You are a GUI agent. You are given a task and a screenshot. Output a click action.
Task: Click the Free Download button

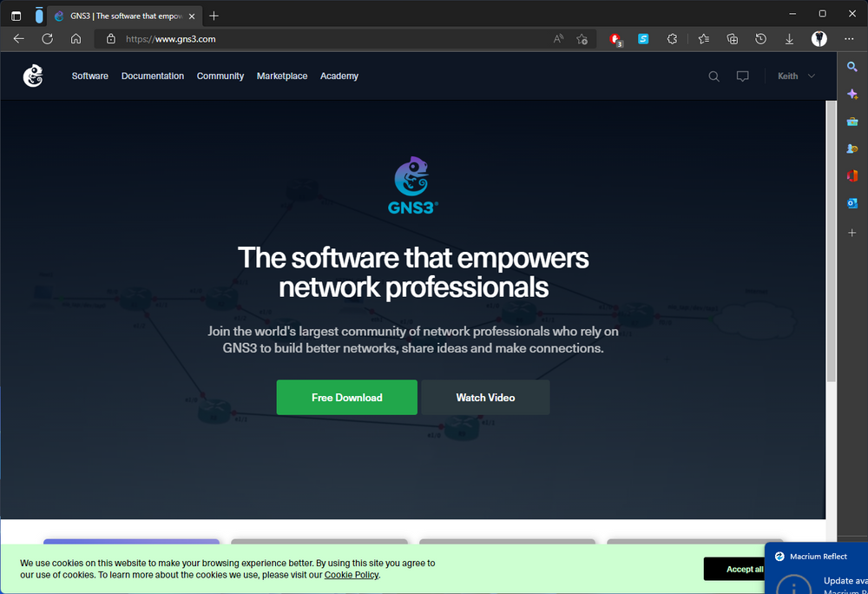[x=346, y=397]
